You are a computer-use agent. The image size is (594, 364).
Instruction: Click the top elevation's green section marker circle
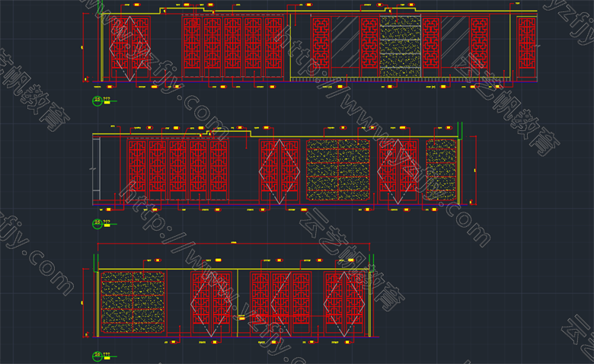[x=97, y=100]
